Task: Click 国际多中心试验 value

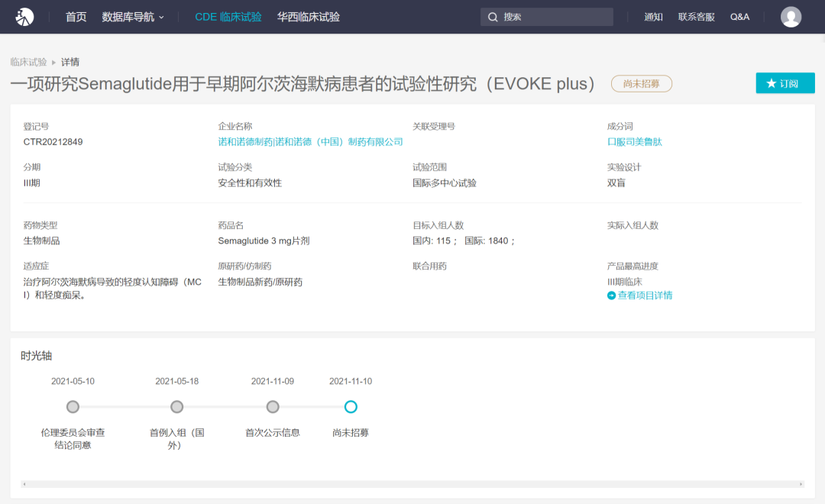Action: 445,183
